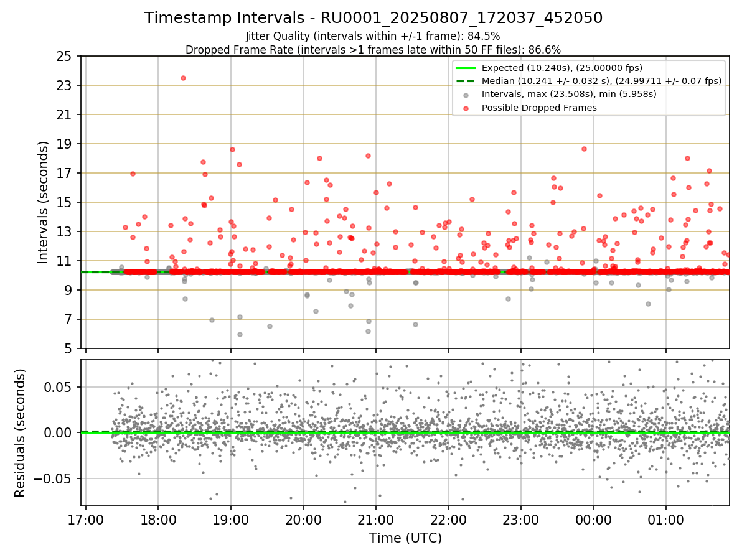Screen dimensions: 747x560
Task: Click the dashed dark green line sample beside 'Median'
Action: pyautogui.click(x=467, y=81)
